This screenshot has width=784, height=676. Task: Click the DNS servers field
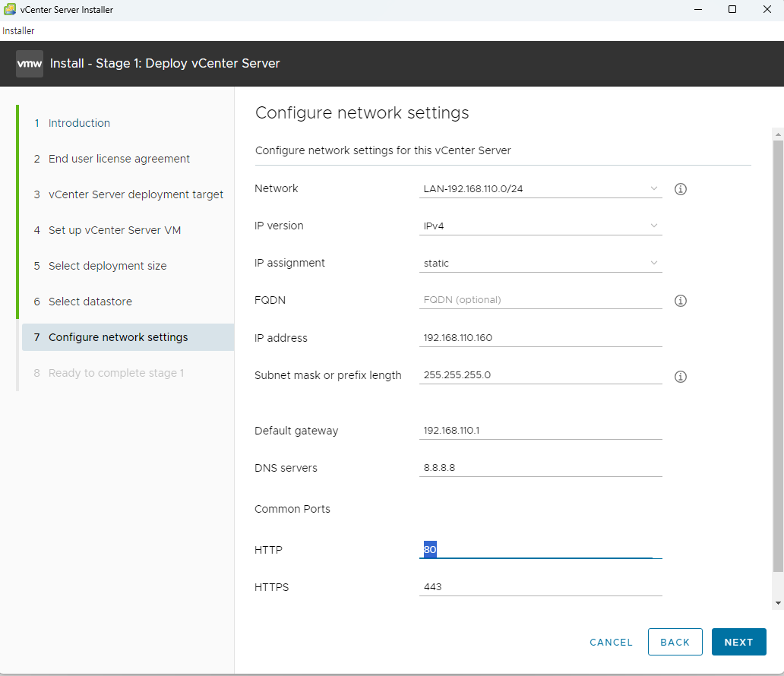pos(540,467)
